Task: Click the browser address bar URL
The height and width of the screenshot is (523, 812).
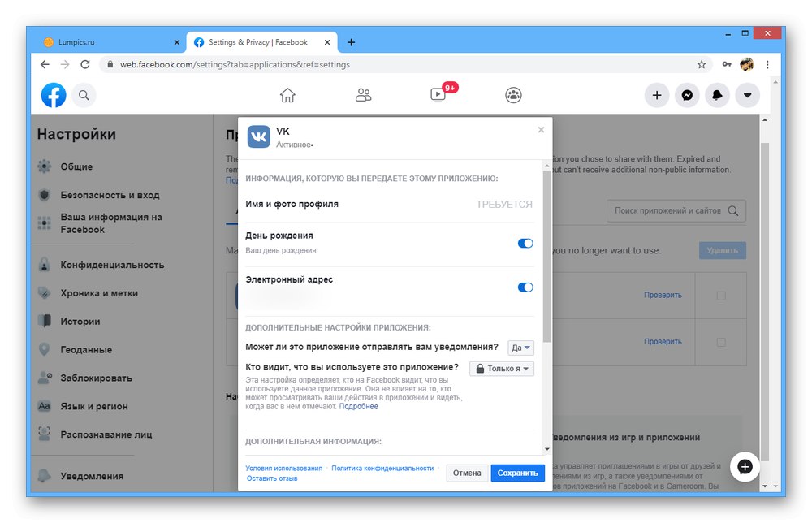Action: click(x=235, y=65)
